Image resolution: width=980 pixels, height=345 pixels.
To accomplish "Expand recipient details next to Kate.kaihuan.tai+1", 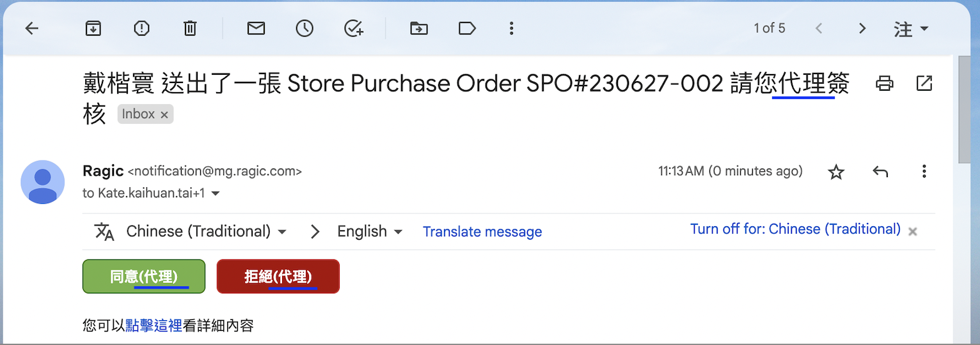I will pyautogui.click(x=216, y=193).
